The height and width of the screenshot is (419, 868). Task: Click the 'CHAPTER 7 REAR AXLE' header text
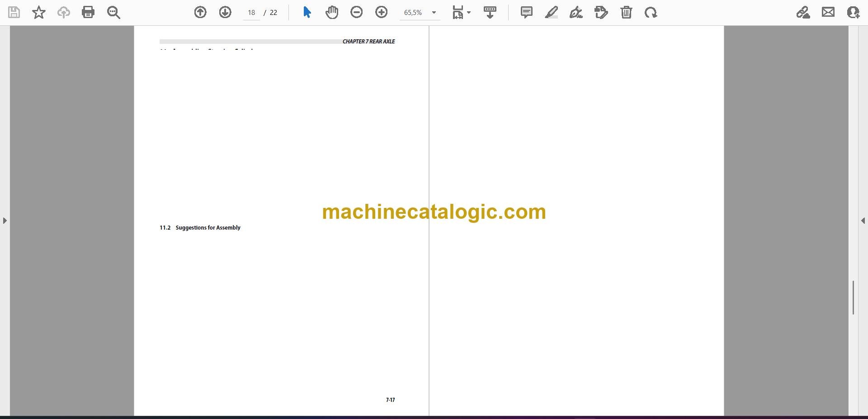(368, 42)
